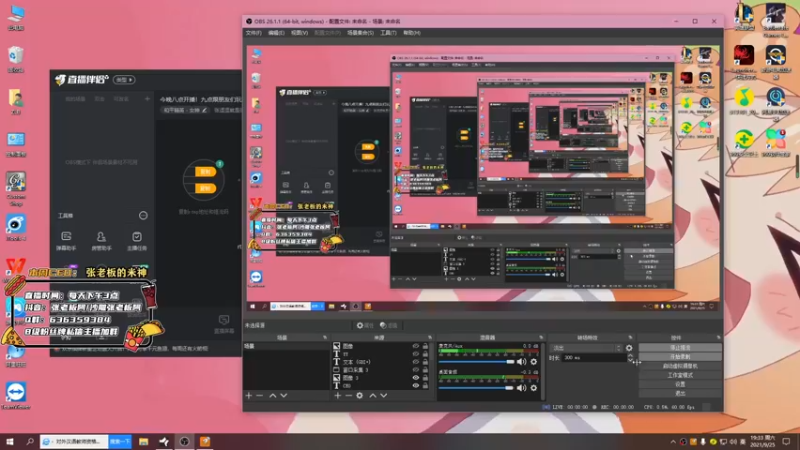Click the 开始录制 button
Viewport: 800px width, 450px height.
[x=680, y=357]
